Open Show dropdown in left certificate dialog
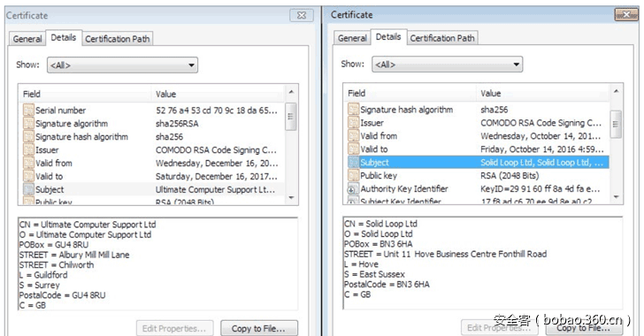 [x=122, y=65]
